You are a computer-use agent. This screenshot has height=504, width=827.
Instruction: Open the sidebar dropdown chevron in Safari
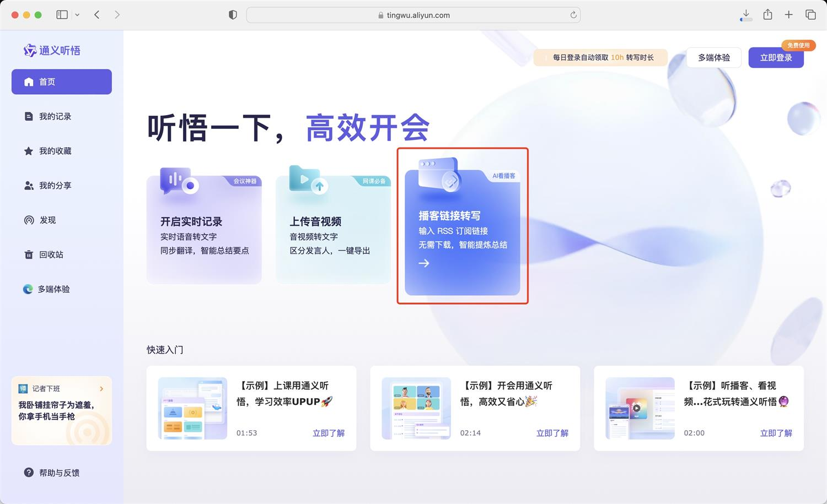click(x=77, y=15)
